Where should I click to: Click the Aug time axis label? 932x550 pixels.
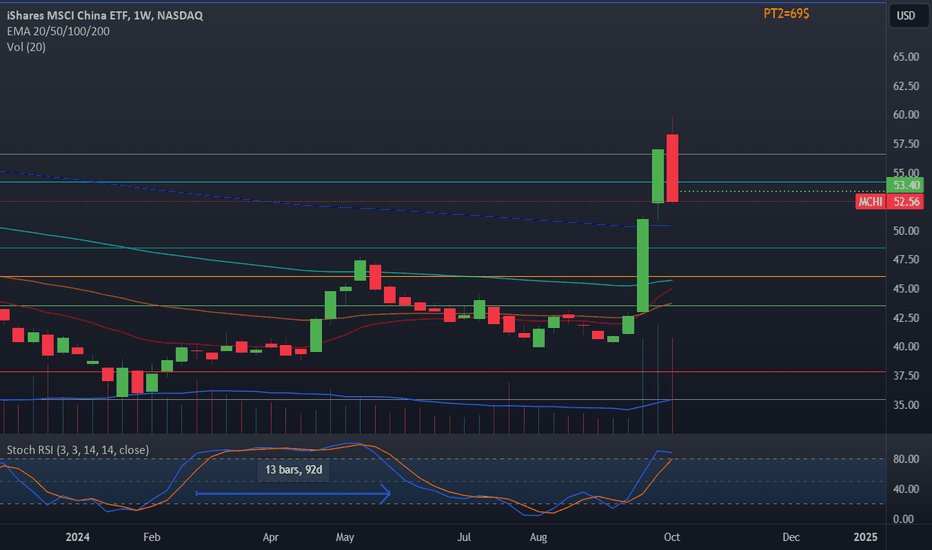(538, 537)
